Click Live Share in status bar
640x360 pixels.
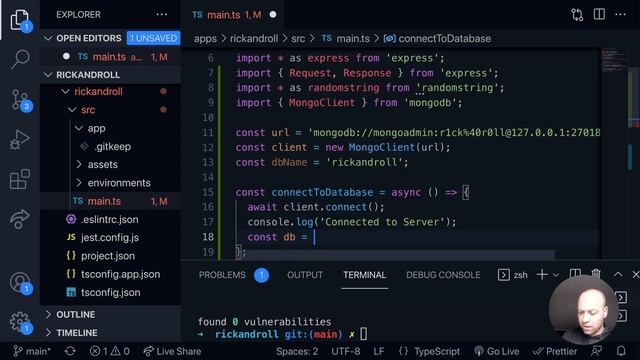tap(172, 351)
